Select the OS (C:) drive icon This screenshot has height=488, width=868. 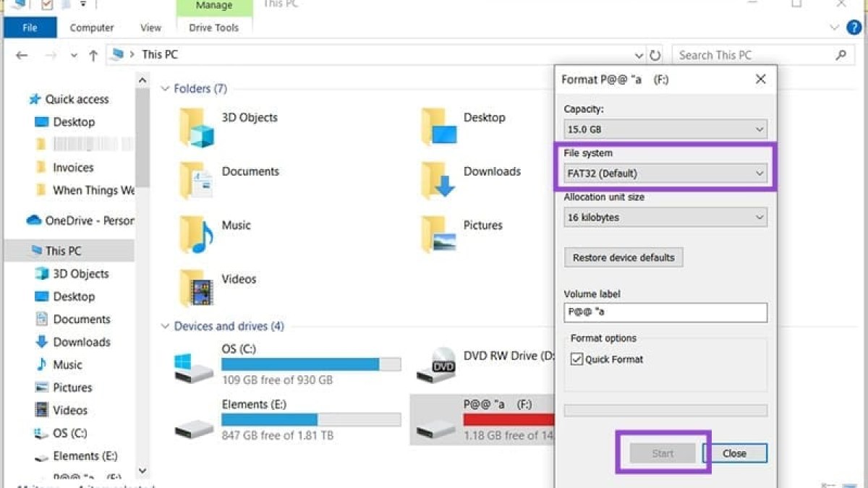(195, 367)
